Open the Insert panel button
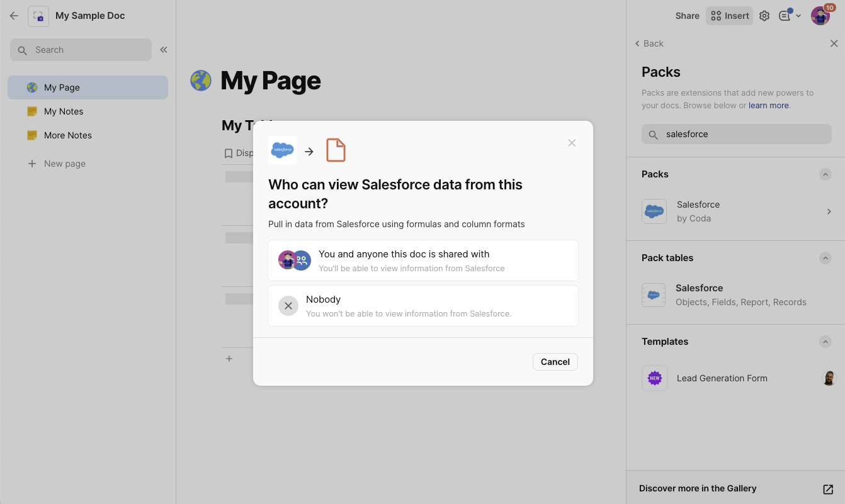The height and width of the screenshot is (504, 845). (x=730, y=16)
